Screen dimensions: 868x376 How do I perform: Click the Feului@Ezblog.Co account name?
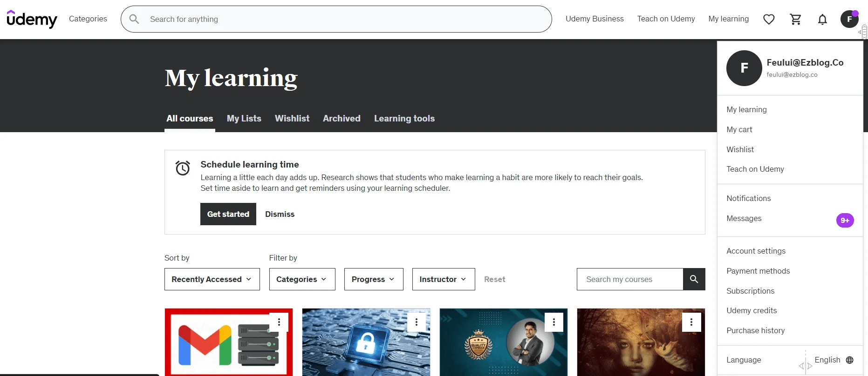(805, 63)
